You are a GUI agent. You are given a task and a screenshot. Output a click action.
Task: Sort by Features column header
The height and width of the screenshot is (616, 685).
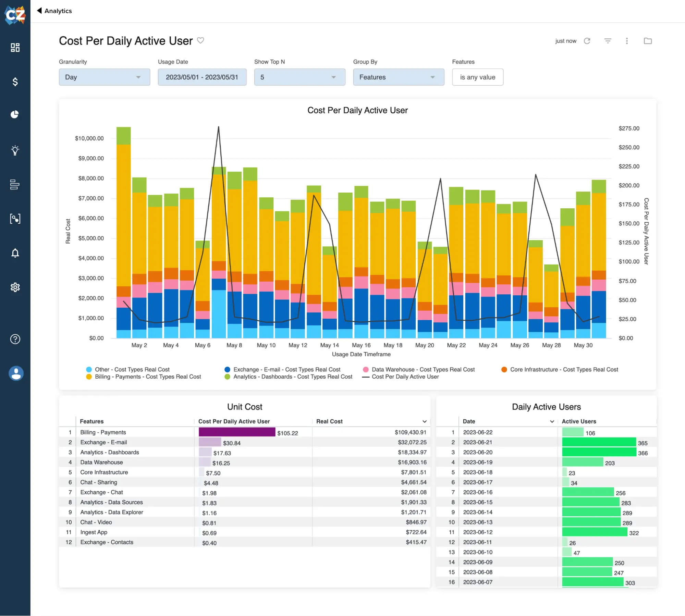91,421
